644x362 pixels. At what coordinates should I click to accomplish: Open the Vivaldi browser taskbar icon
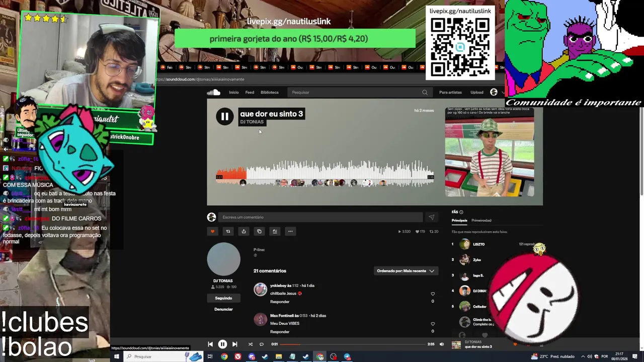pyautogui.click(x=237, y=356)
